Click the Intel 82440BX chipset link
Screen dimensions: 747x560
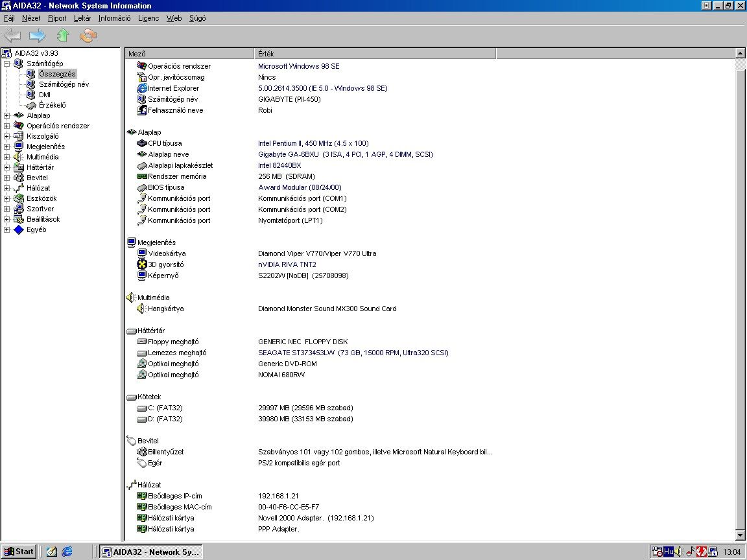tap(279, 165)
